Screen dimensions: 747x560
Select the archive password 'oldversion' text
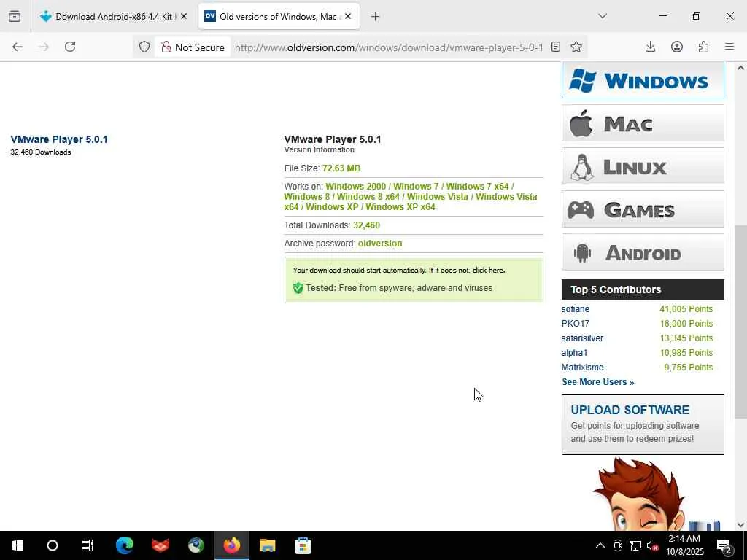(379, 244)
